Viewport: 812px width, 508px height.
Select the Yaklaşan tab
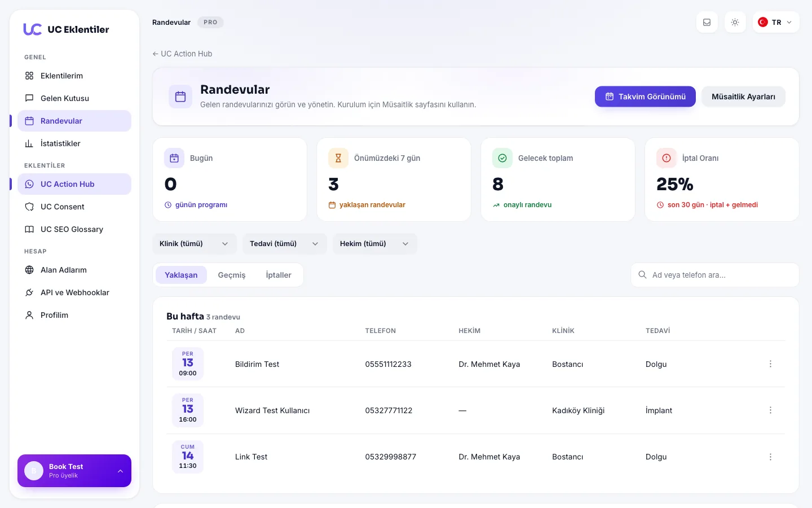[181, 275]
